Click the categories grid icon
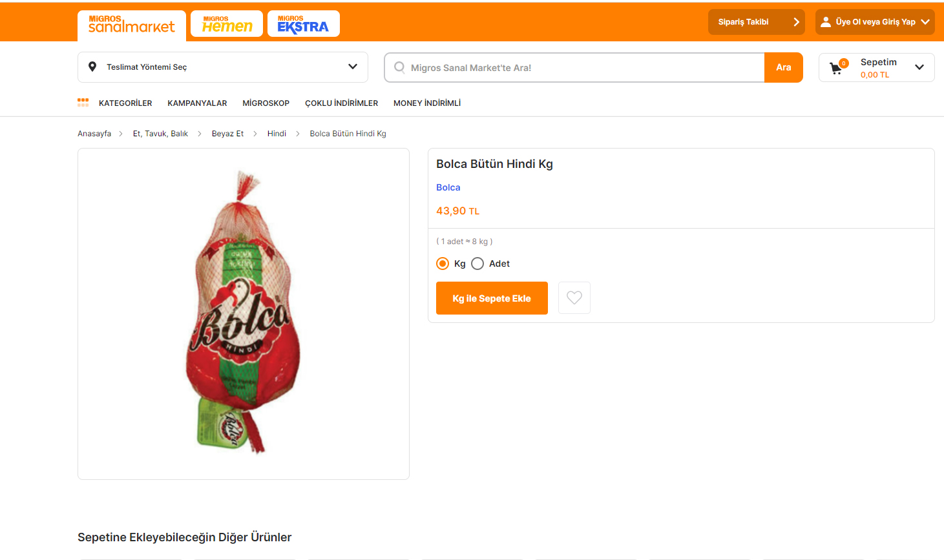 (x=83, y=103)
